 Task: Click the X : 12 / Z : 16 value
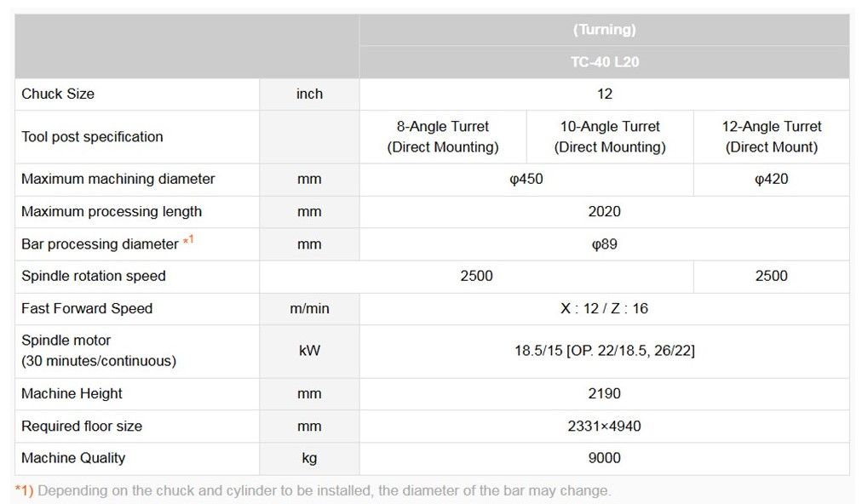(604, 308)
